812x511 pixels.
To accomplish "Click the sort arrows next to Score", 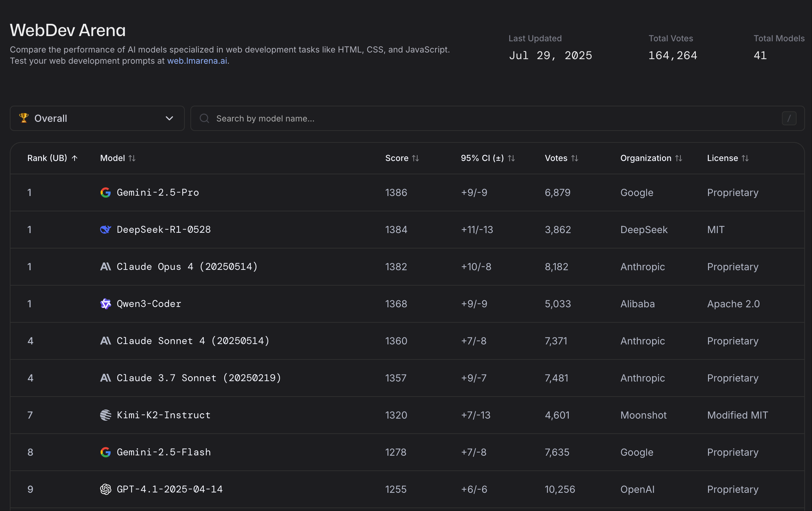I will [x=415, y=158].
